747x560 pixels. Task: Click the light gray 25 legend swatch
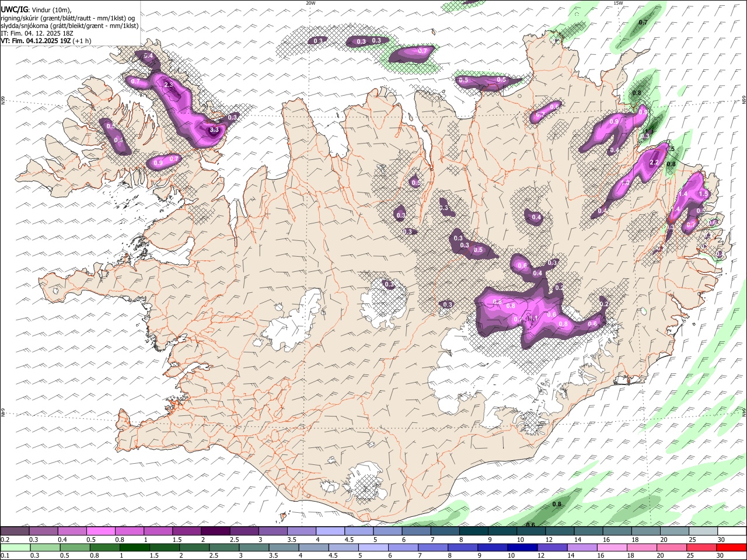click(x=703, y=531)
